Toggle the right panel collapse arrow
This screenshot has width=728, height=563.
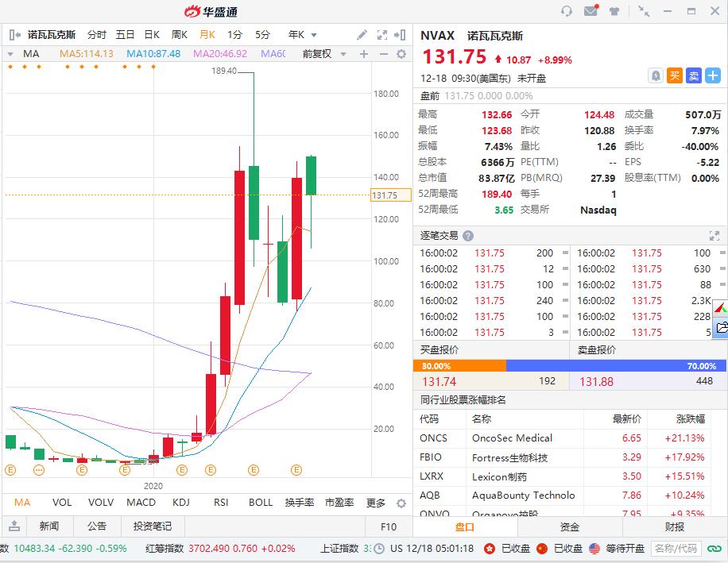400,35
